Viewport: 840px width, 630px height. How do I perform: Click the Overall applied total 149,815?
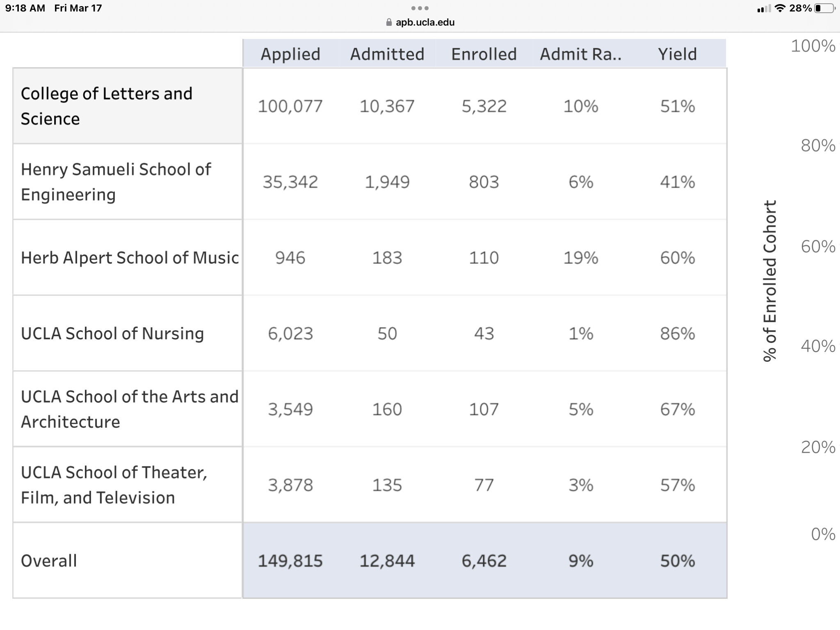(290, 561)
